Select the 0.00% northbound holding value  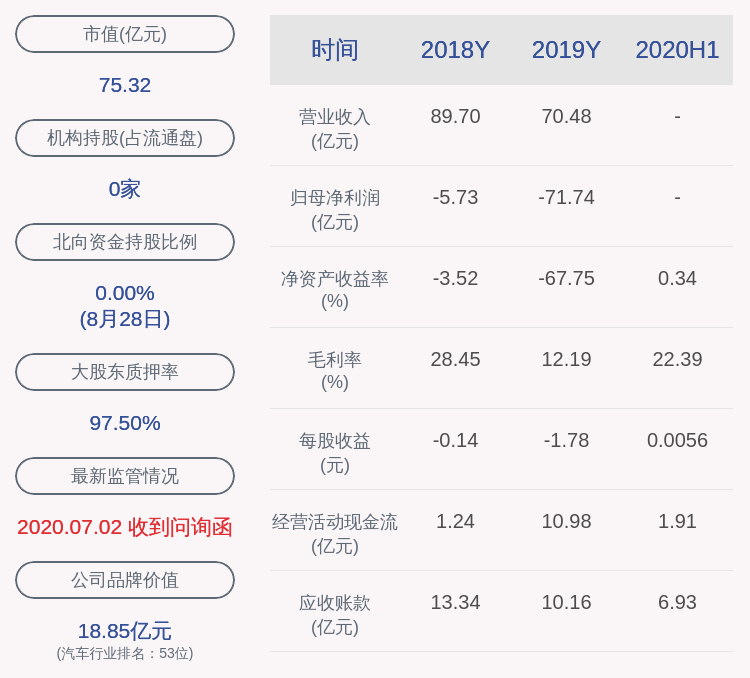tap(125, 293)
